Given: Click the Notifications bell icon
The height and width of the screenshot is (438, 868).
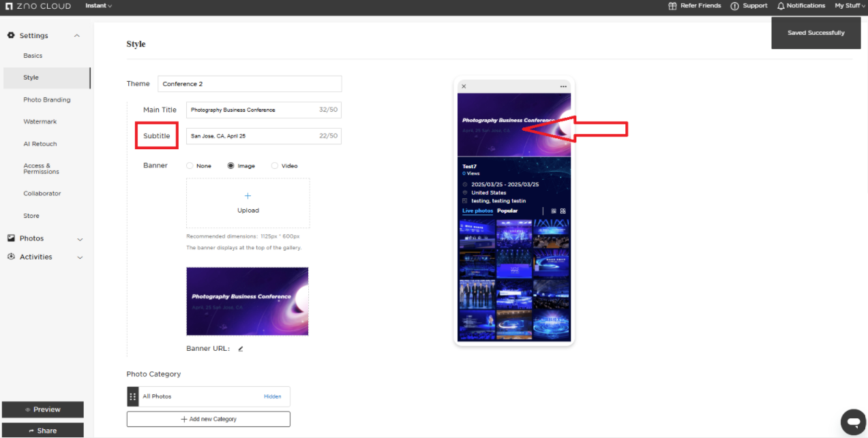Looking at the screenshot, I should pos(781,6).
